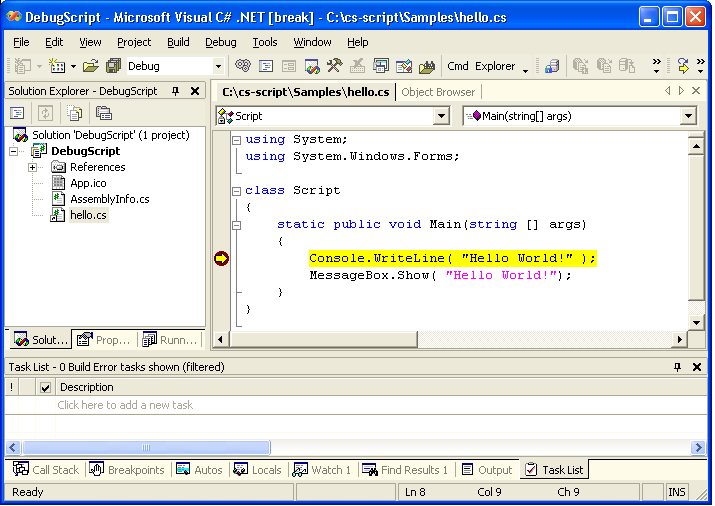
Task: Switch to Solution Explorer bottom tab
Action: coord(40,340)
